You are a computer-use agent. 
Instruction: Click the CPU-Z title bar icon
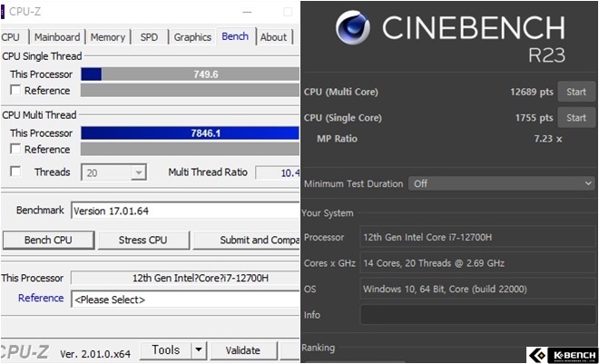[3, 12]
